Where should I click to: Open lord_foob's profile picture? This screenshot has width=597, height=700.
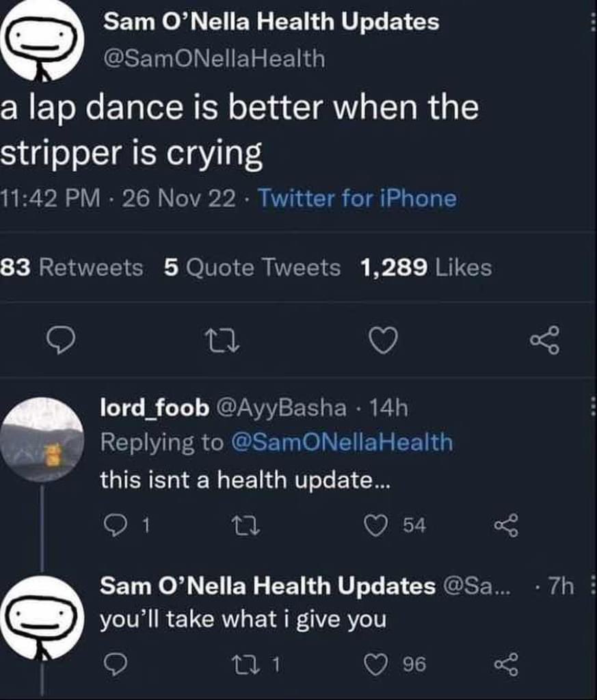tap(42, 440)
